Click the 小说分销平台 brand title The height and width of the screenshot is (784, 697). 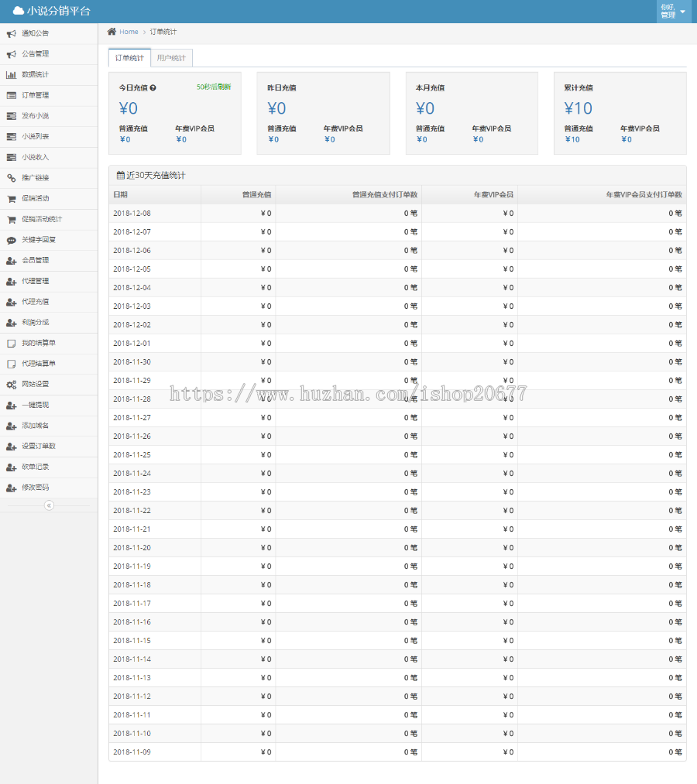59,11
